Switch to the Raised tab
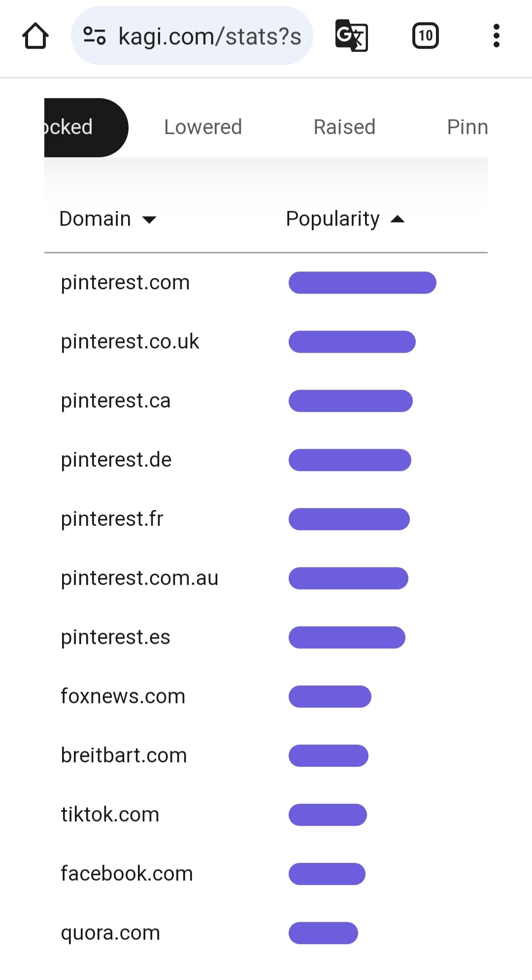Viewport: 532px width, 980px height. [344, 127]
